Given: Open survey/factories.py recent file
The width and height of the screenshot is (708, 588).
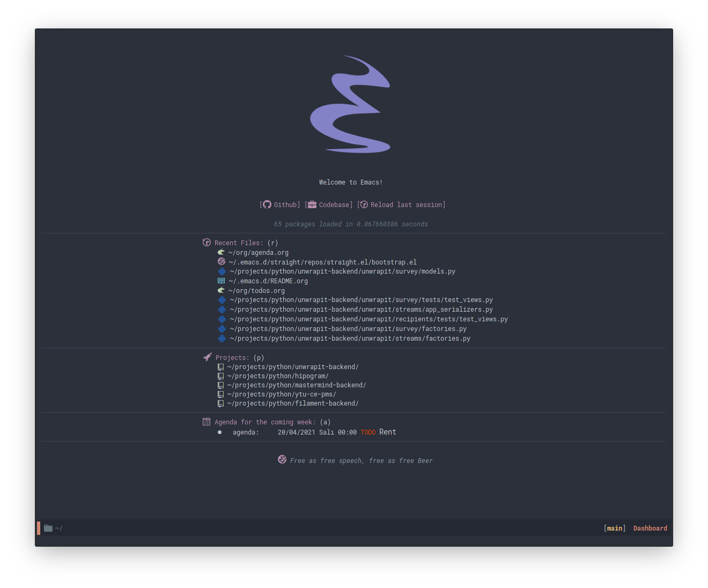Looking at the screenshot, I should (x=348, y=329).
